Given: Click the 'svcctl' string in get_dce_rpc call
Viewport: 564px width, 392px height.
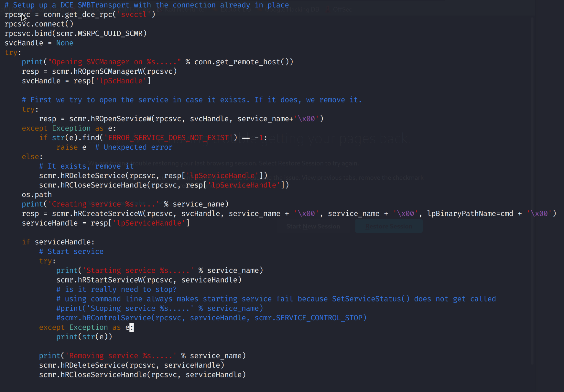Looking at the screenshot, I should pos(134,15).
